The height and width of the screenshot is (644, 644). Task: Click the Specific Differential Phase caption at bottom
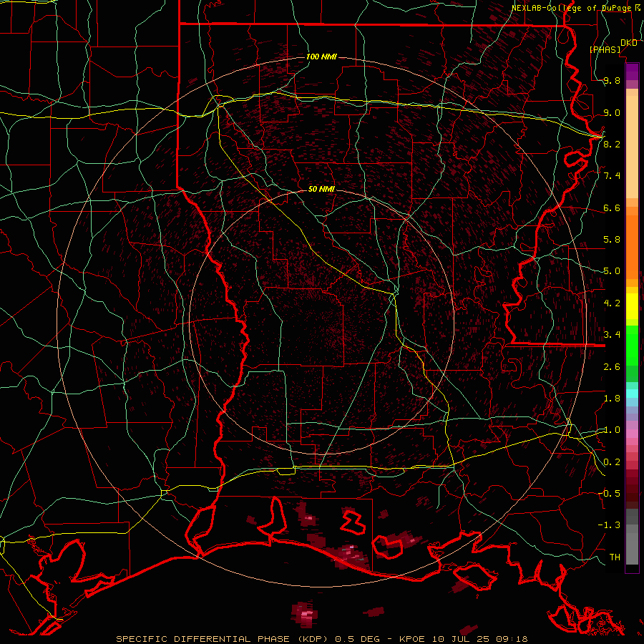coord(321,639)
